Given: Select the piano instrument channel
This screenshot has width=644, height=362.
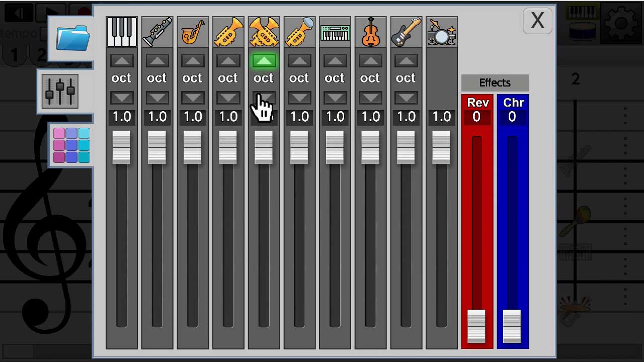Looking at the screenshot, I should pos(121,32).
